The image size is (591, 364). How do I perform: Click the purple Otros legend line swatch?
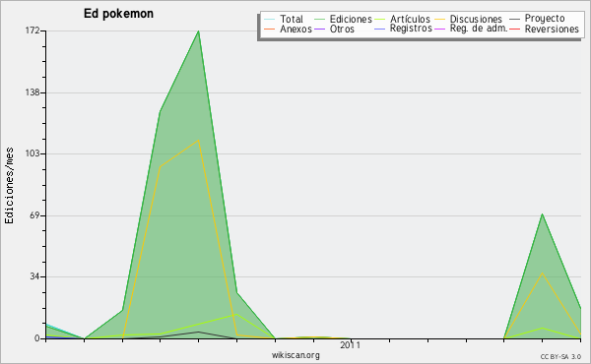[319, 29]
